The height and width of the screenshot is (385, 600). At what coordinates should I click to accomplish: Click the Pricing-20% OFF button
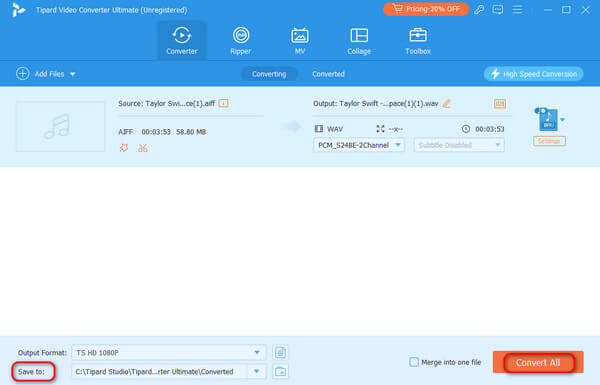[x=426, y=9]
